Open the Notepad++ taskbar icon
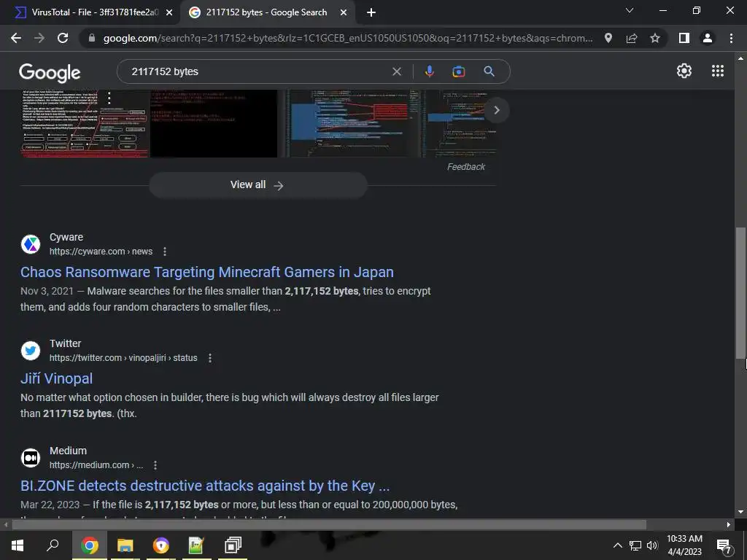747x560 pixels. (x=196, y=545)
